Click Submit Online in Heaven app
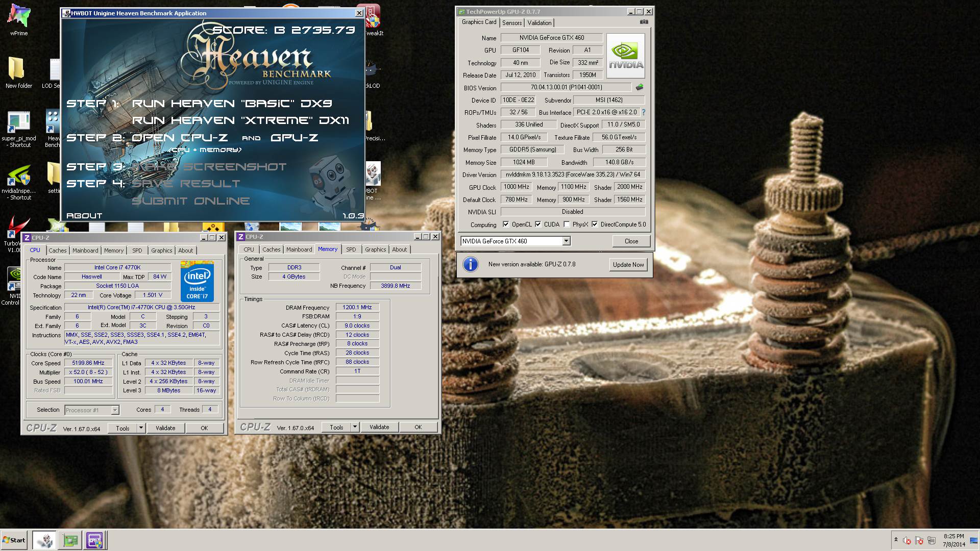The image size is (980, 551). click(x=191, y=201)
